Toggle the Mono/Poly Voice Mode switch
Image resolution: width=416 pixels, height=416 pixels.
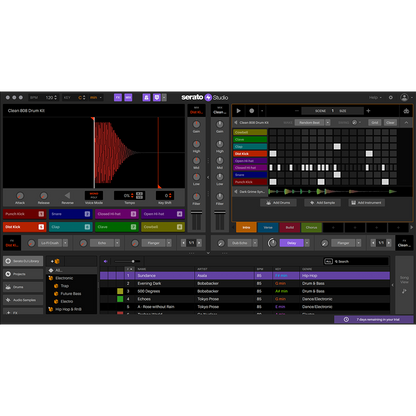(x=94, y=195)
